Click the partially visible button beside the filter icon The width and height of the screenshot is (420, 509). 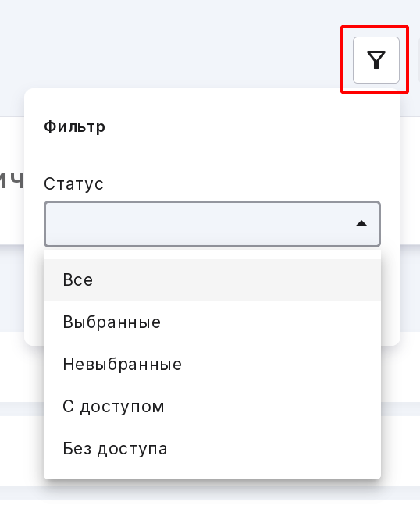pyautogui.click(x=418, y=60)
